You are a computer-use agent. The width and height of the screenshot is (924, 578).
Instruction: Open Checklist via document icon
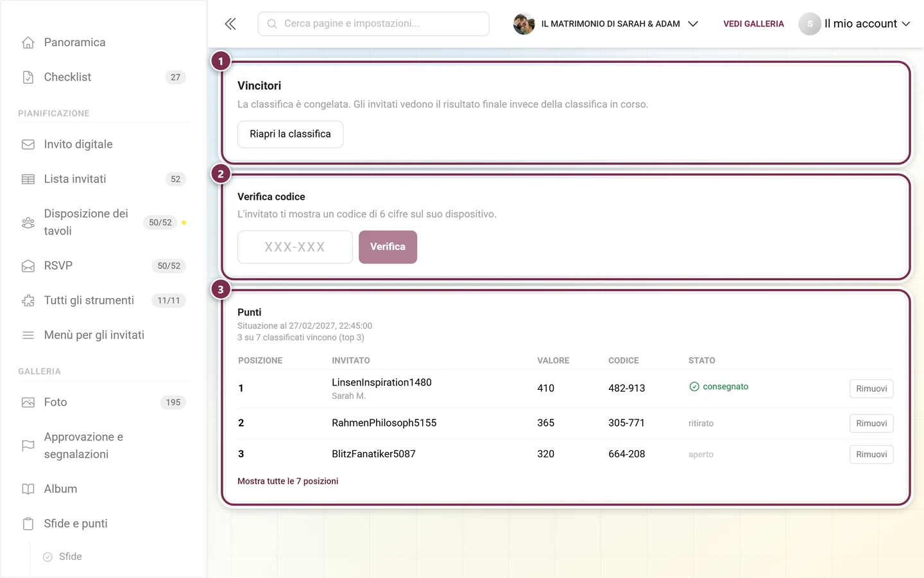coord(28,77)
